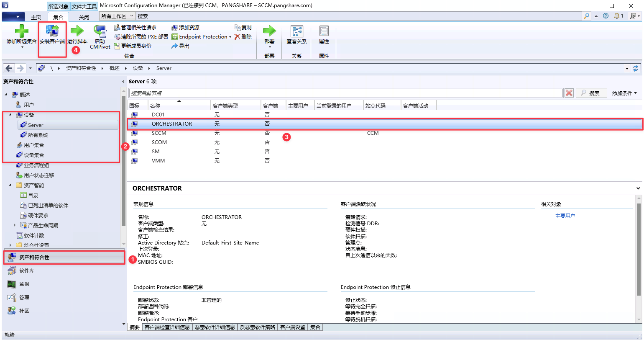Select 用户 in the navigation tree
This screenshot has height=340, width=644.
29,105
